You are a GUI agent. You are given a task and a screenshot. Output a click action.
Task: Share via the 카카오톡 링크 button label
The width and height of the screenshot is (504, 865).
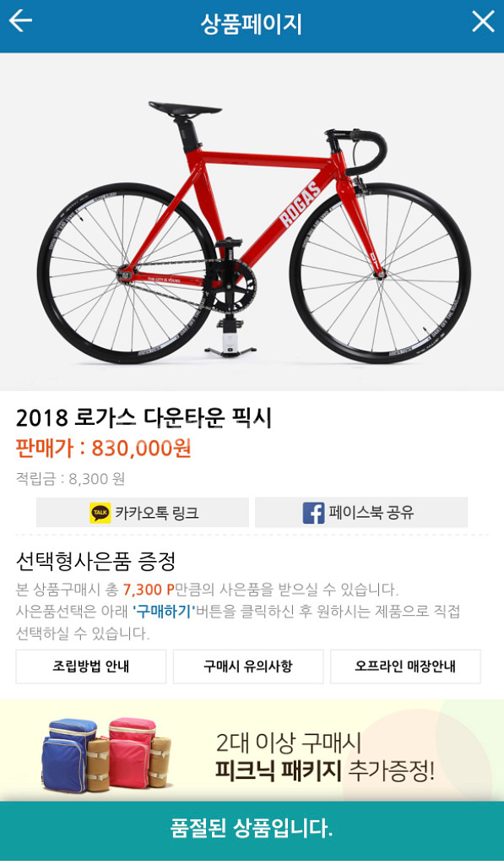tap(157, 513)
